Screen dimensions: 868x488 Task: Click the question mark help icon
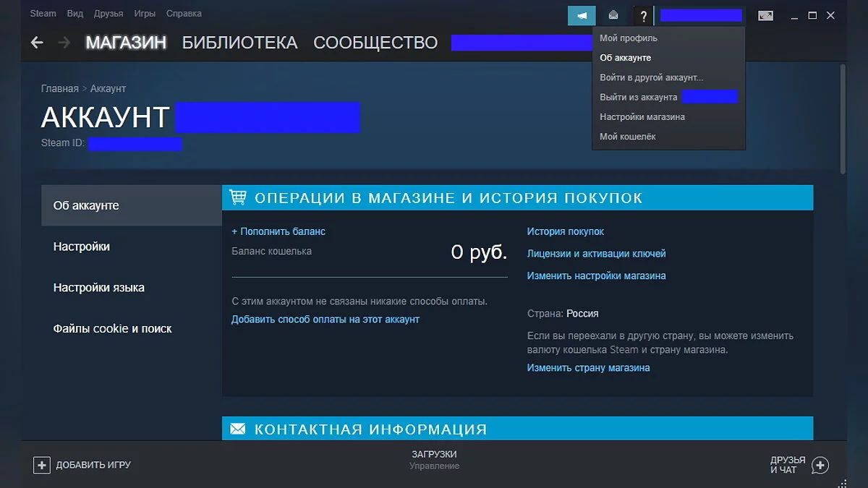[643, 16]
